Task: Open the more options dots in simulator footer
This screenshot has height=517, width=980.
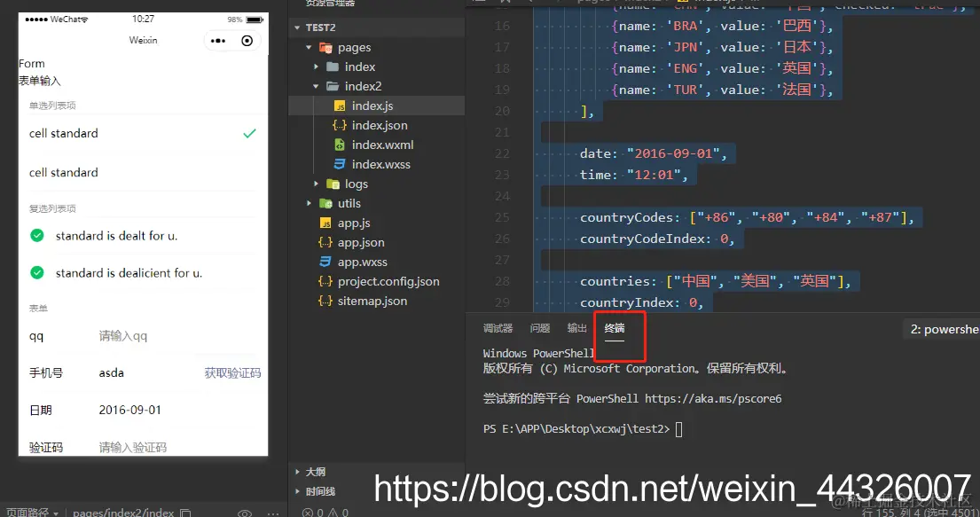Action: 273,513
